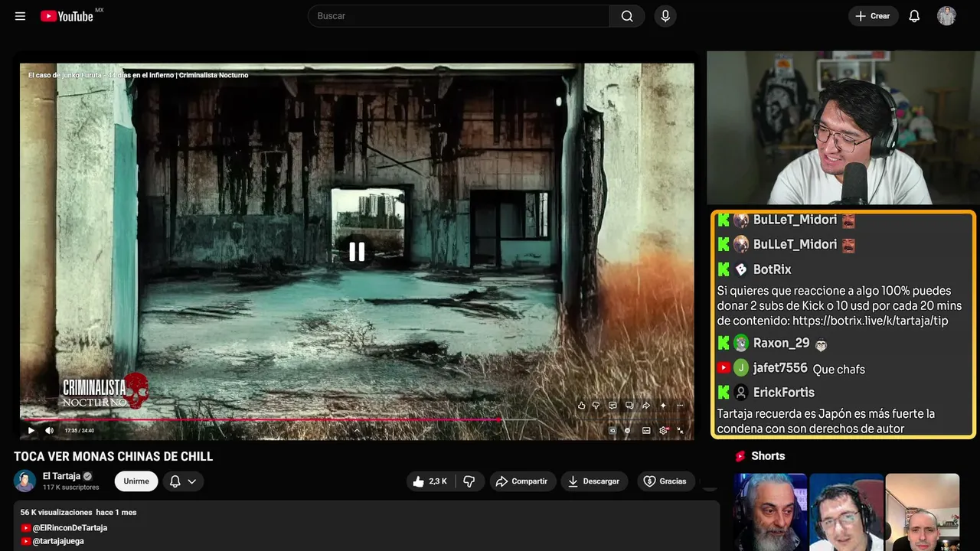Open the notification bell dropdown for channel
Image resolution: width=980 pixels, height=551 pixels.
point(183,481)
